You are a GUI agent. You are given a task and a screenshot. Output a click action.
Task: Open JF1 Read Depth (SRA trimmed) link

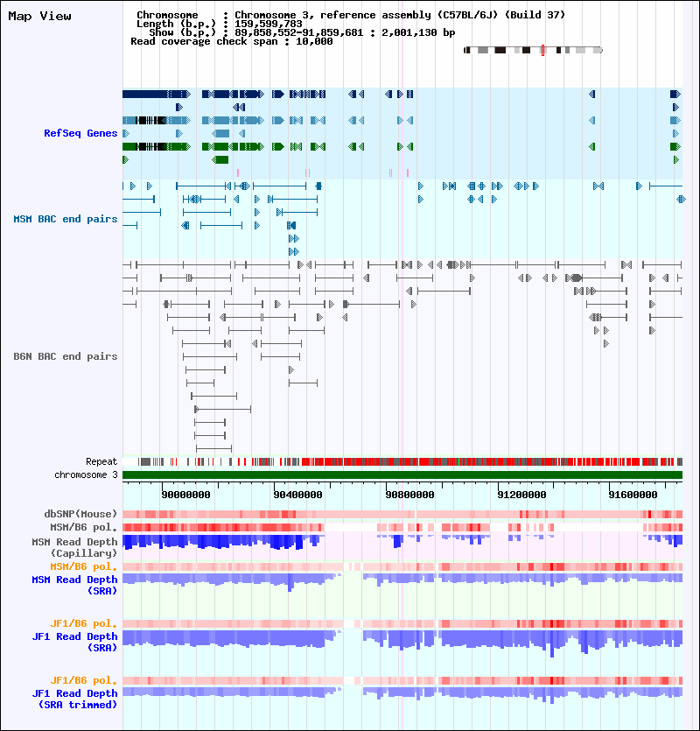pyautogui.click(x=74, y=699)
